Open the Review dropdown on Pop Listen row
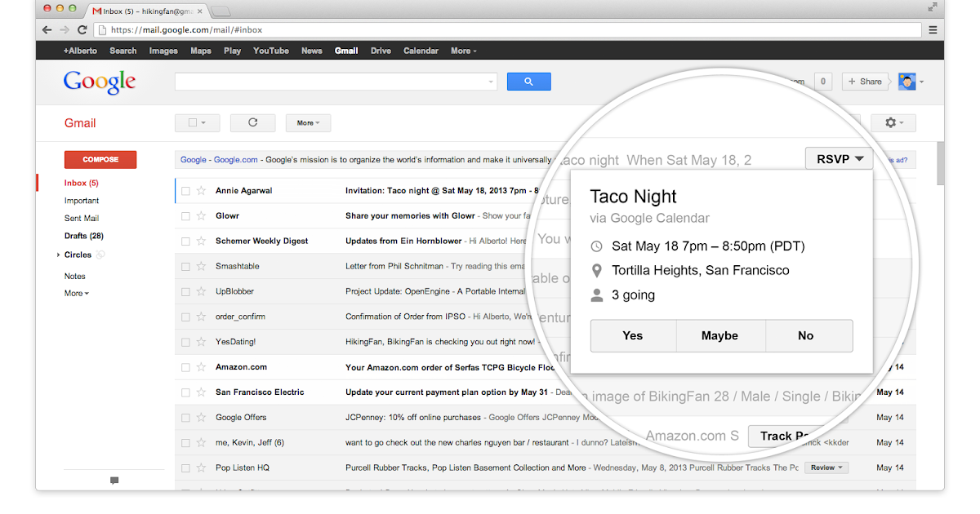Screen dimensions: 980x514 click(826, 468)
